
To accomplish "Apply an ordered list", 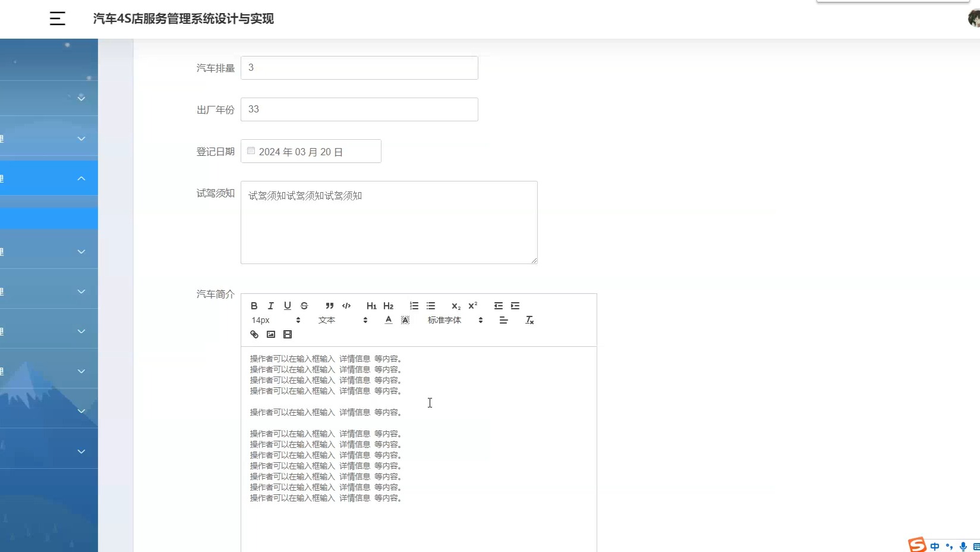I will (x=414, y=306).
